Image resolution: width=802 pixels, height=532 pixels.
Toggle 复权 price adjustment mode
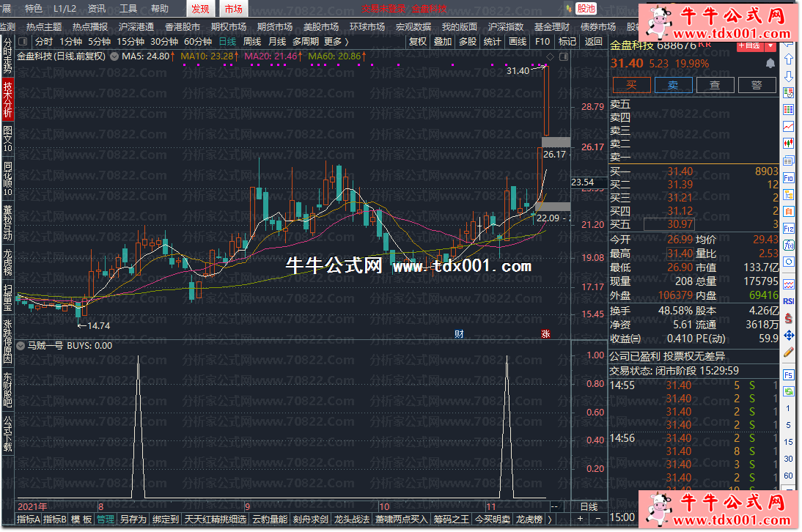coord(417,42)
